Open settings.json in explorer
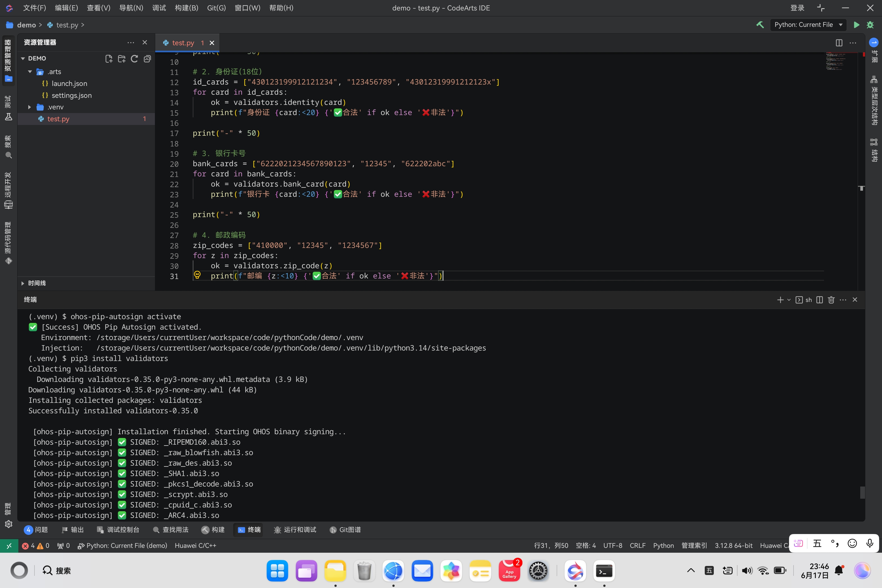 (71, 95)
